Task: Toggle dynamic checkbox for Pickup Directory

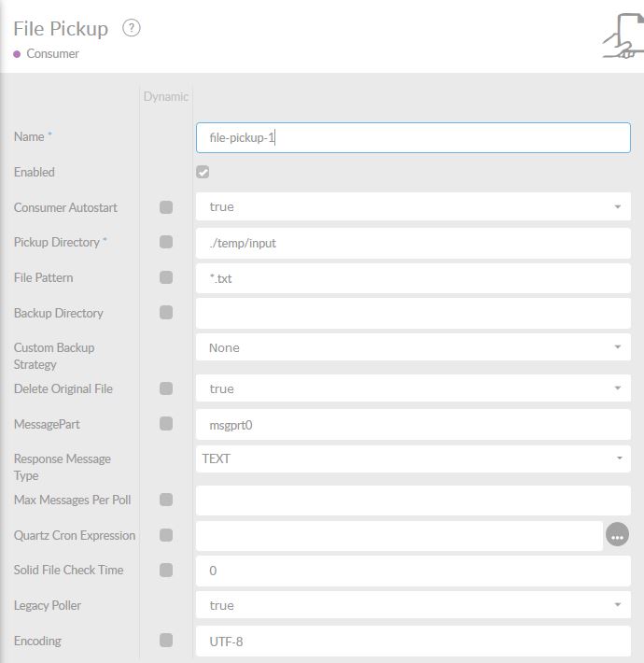Action: point(166,242)
